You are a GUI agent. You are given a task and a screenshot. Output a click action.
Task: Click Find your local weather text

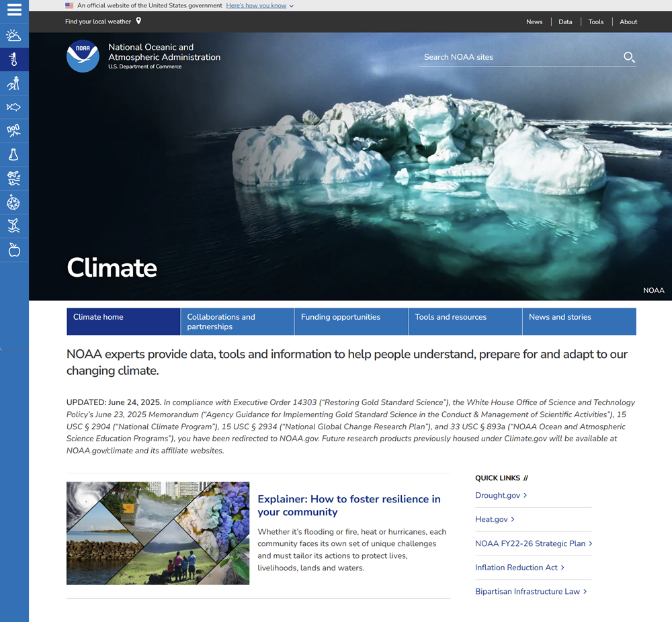pyautogui.click(x=98, y=21)
